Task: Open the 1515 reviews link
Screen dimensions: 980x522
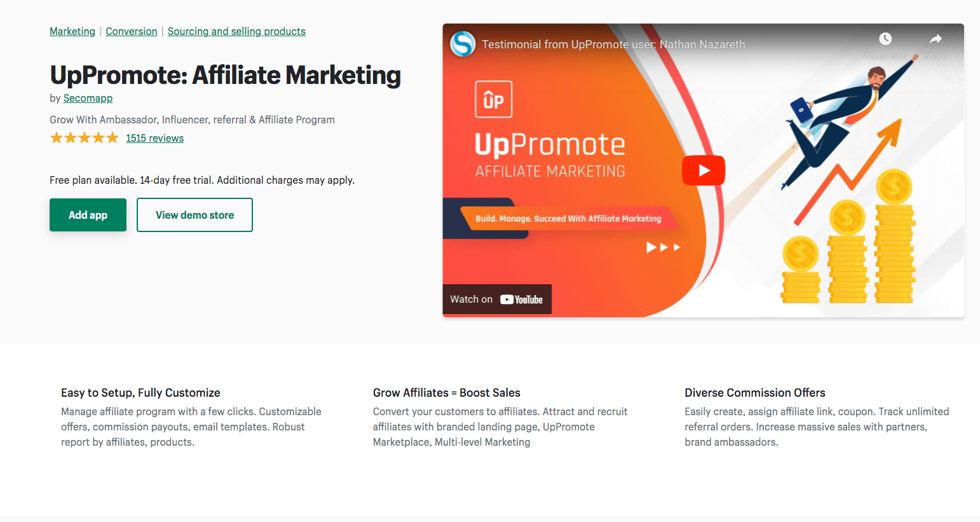Action: 155,138
